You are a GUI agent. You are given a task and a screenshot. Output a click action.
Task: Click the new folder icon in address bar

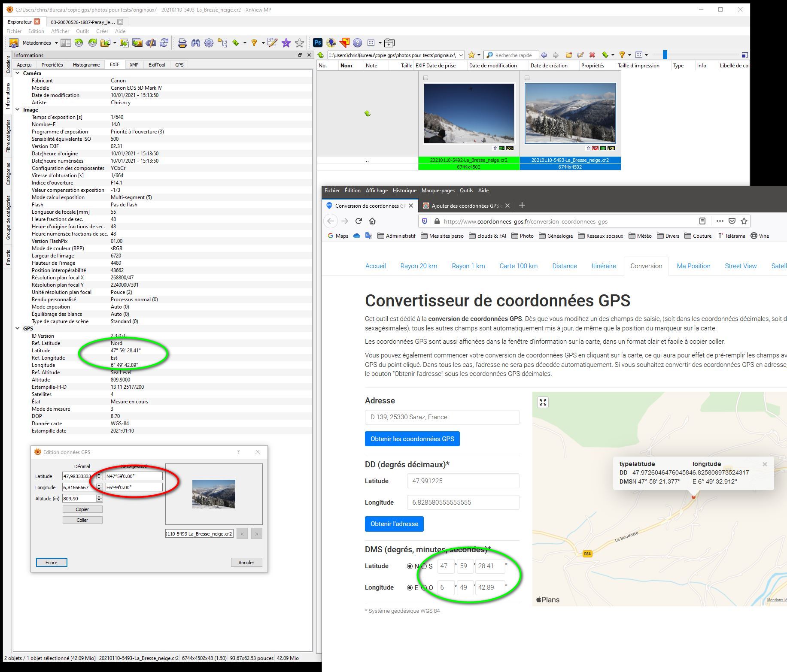(x=568, y=55)
